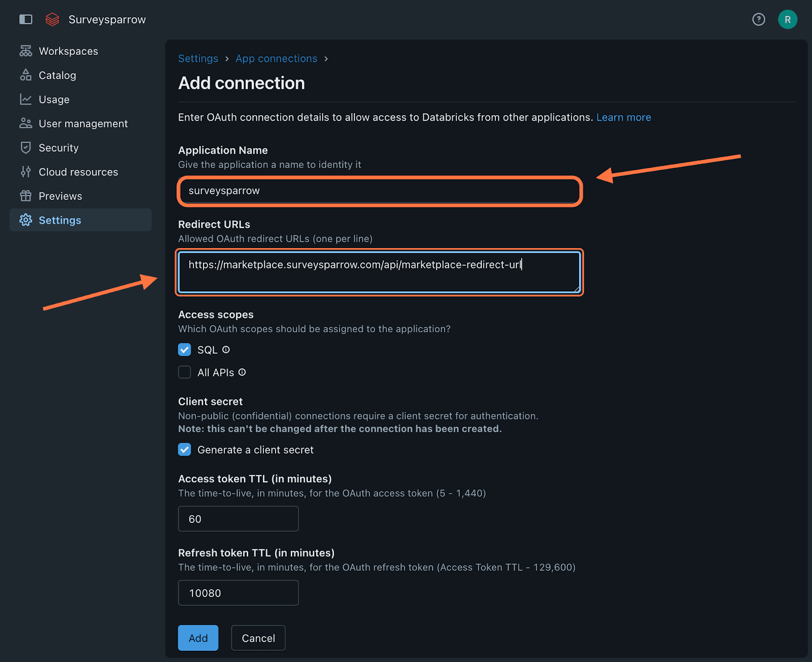812x662 pixels.
Task: Go to User management page
Action: tap(83, 124)
